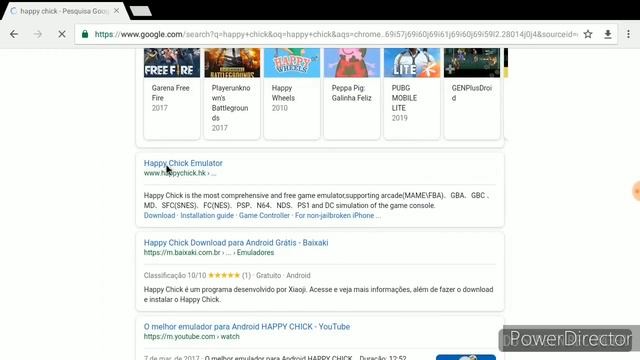Screen dimensions: 640x360
Task: Stop page loading with the X icon
Action: pyautogui.click(x=62, y=34)
